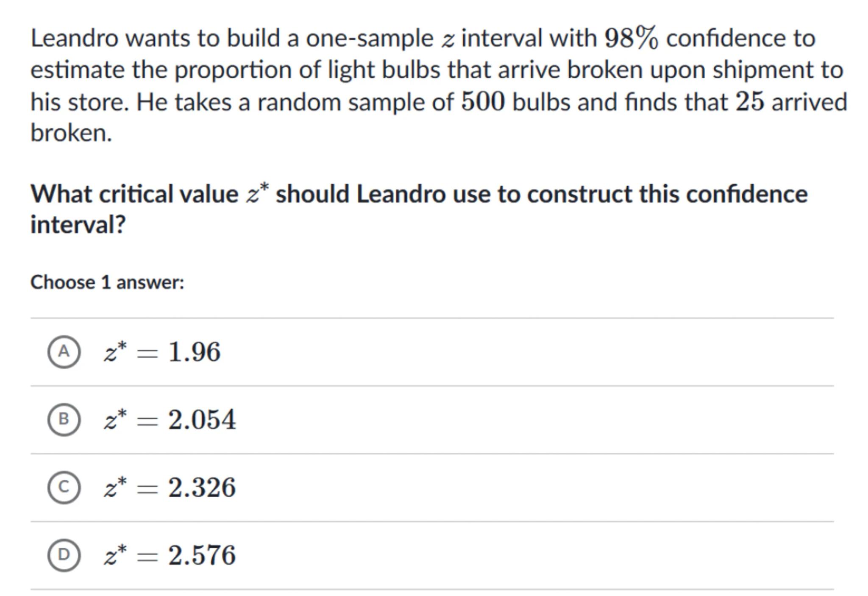Choose radio option C
This screenshot has height=596, width=868.
(64, 487)
